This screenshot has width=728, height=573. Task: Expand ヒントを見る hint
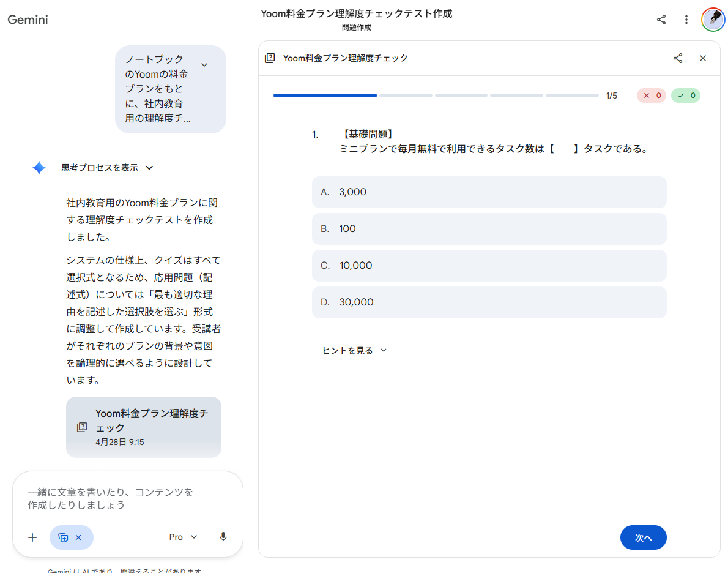tap(354, 350)
